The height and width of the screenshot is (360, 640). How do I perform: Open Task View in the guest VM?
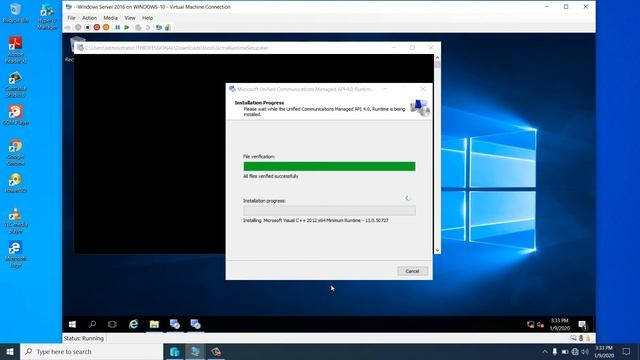(x=112, y=324)
